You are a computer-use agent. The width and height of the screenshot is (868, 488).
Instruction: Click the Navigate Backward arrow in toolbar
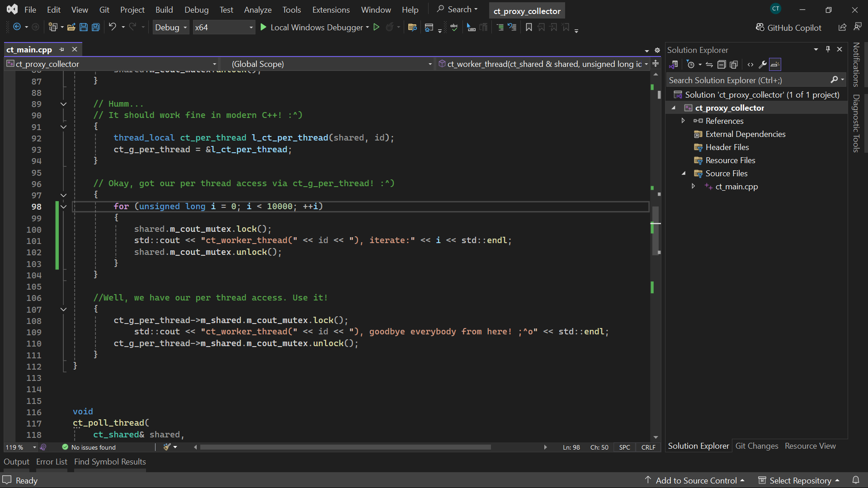point(17,27)
